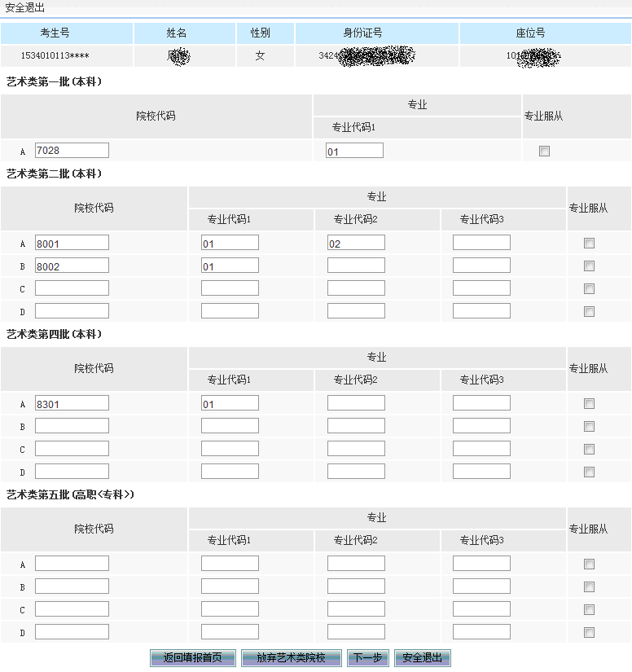
Task: Click the 下一步 button
Action: click(367, 657)
